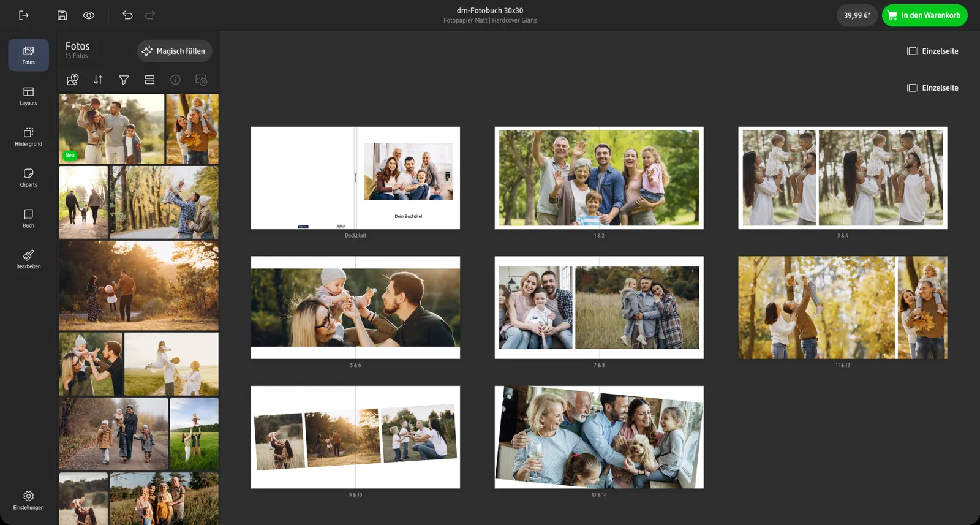The width and height of the screenshot is (980, 525).
Task: Select spread pages 3 & 4
Action: click(x=843, y=178)
